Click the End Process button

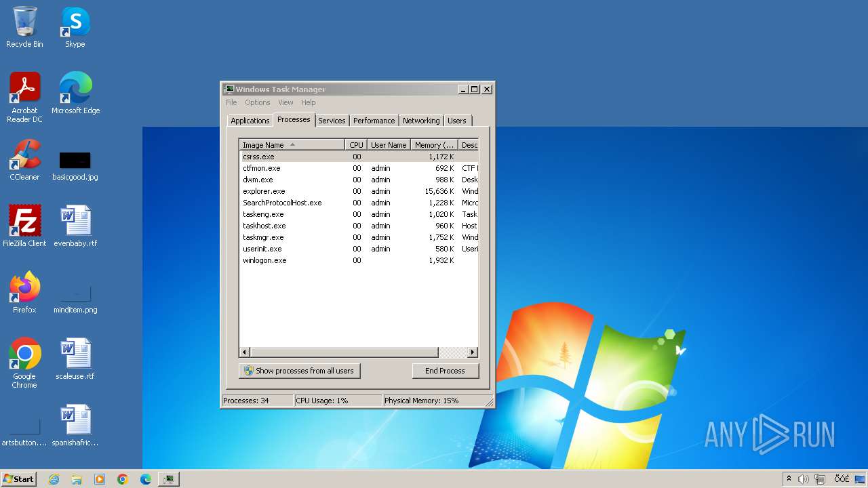pyautogui.click(x=446, y=371)
